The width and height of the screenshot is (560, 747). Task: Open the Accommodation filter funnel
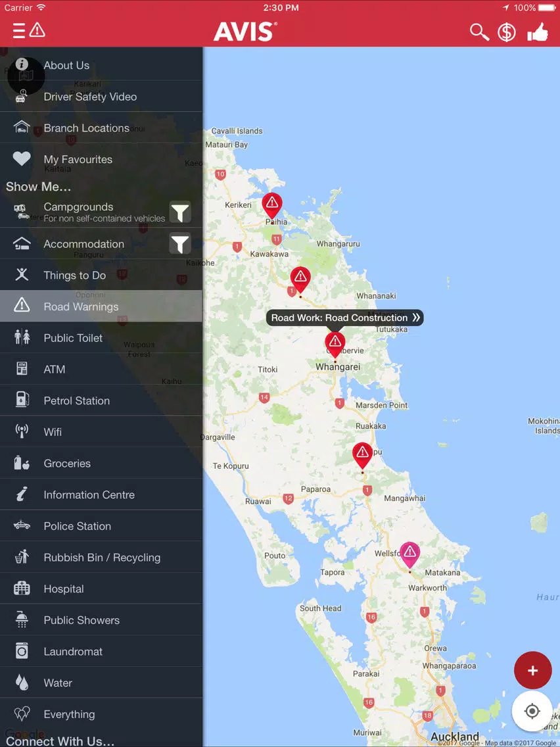[180, 243]
